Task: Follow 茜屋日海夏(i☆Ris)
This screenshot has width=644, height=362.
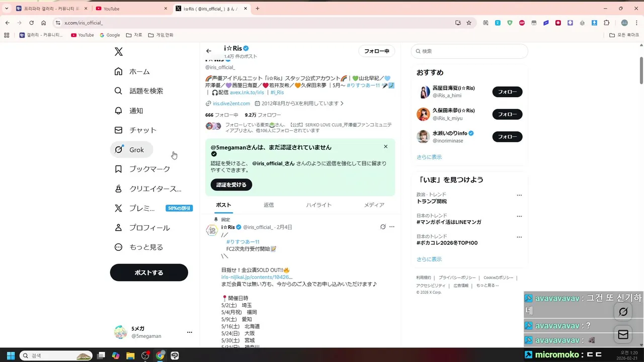Action: pos(507,92)
